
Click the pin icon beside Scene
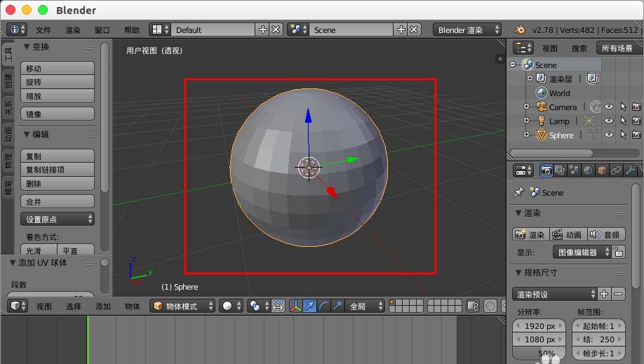(518, 192)
